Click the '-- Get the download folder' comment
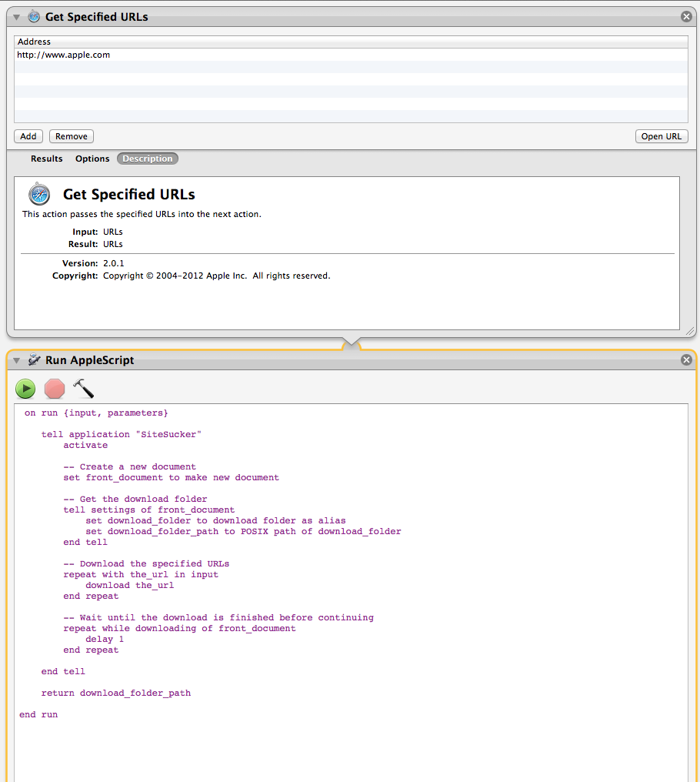Image resolution: width=700 pixels, height=782 pixels. point(135,500)
